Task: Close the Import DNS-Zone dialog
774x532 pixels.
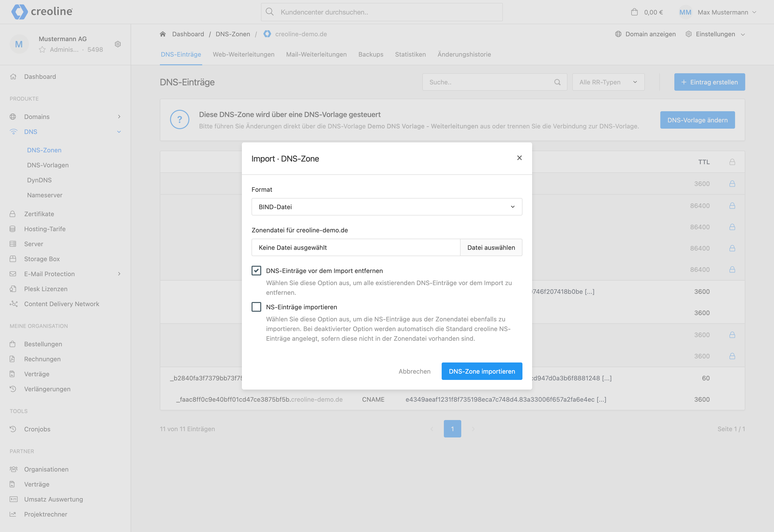Action: [x=519, y=158]
